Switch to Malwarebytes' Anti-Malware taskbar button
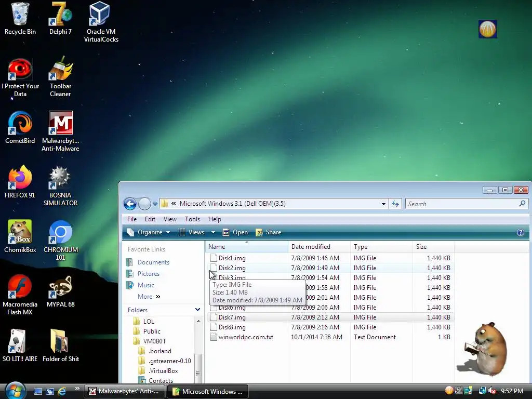532x399 pixels. (x=124, y=391)
